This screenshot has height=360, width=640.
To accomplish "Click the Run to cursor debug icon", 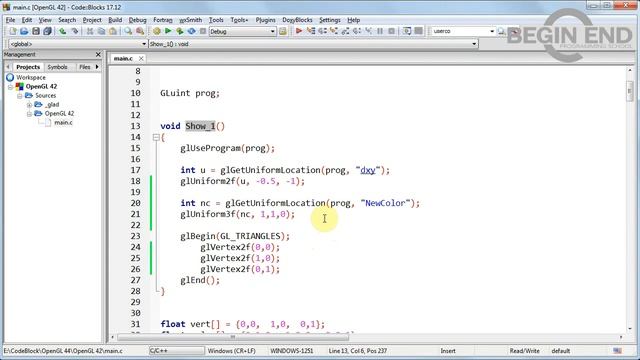I will tap(311, 31).
